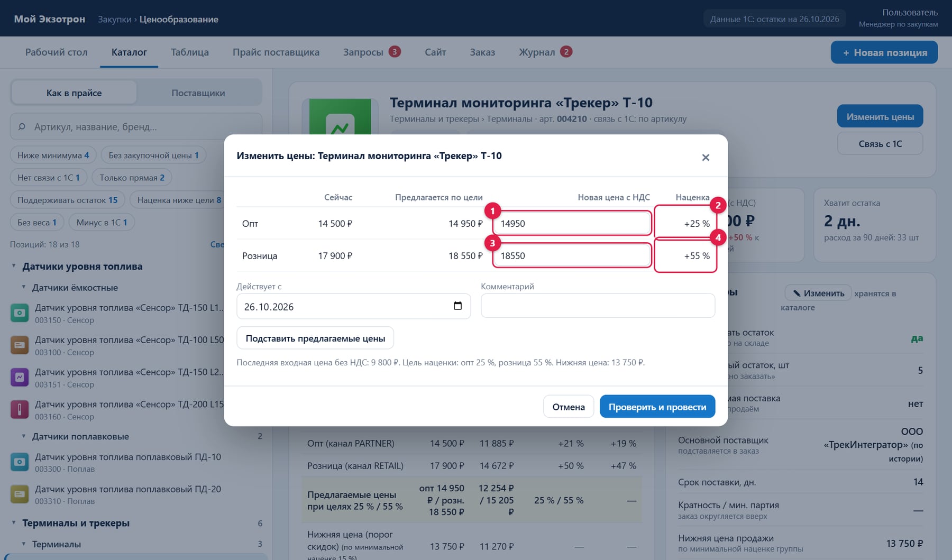Click icon of ТД-100 L50 sensor item
This screenshot has width=952, height=560.
[20, 345]
